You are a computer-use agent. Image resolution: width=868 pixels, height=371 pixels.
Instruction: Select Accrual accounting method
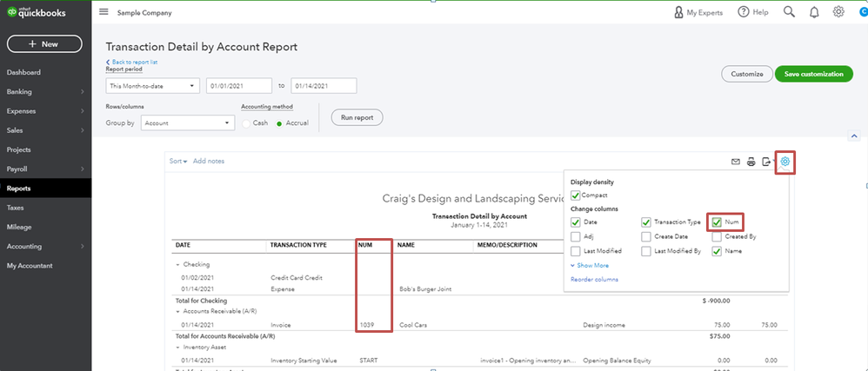[279, 123]
